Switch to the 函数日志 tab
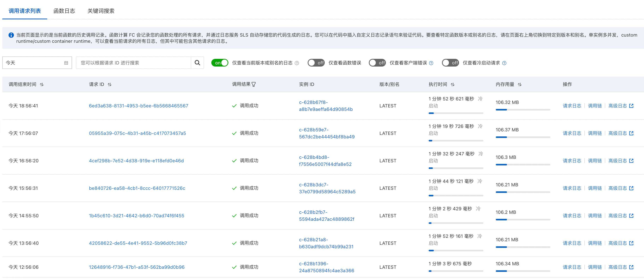 [64, 11]
